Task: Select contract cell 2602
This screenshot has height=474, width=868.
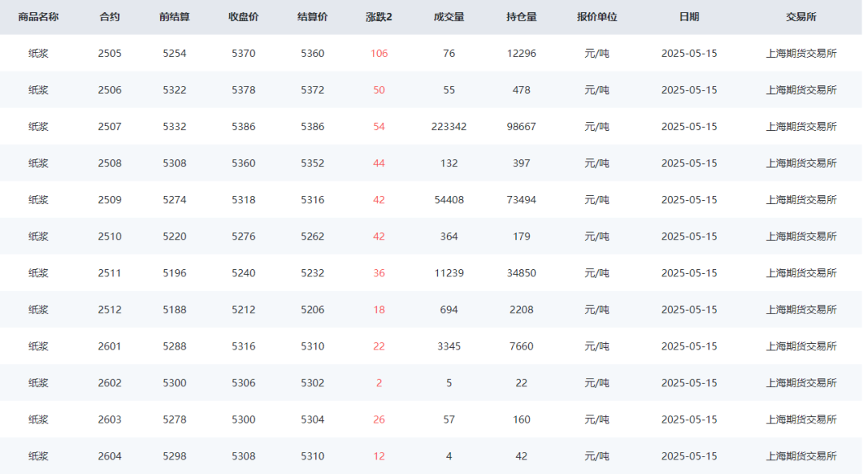Action: (x=109, y=382)
